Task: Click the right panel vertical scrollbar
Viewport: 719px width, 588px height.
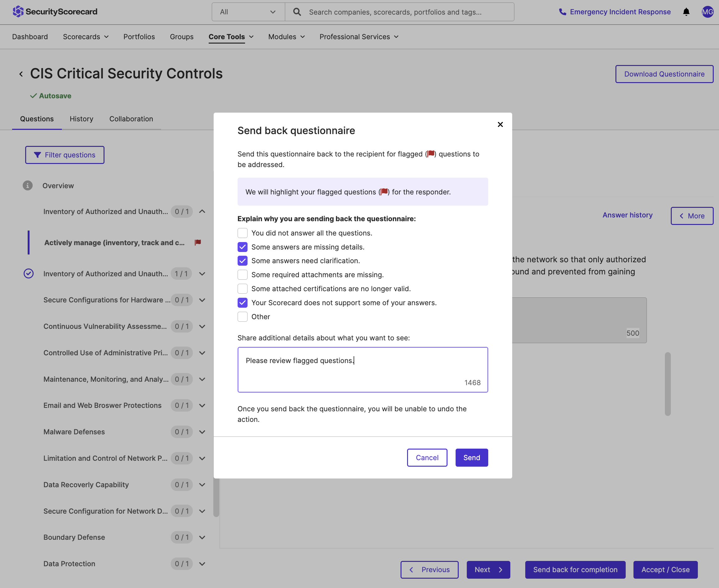Action: (x=668, y=384)
